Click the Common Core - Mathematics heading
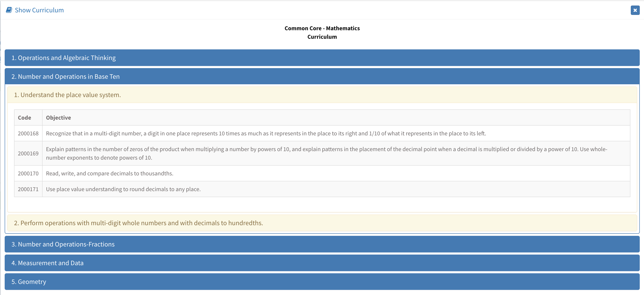The height and width of the screenshot is (295, 644). (322, 28)
